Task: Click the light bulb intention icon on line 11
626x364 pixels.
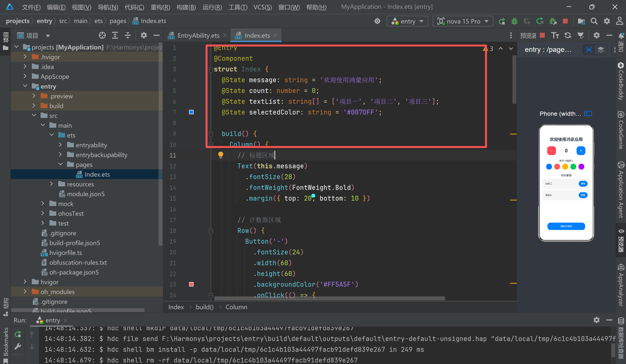Action: click(x=220, y=155)
